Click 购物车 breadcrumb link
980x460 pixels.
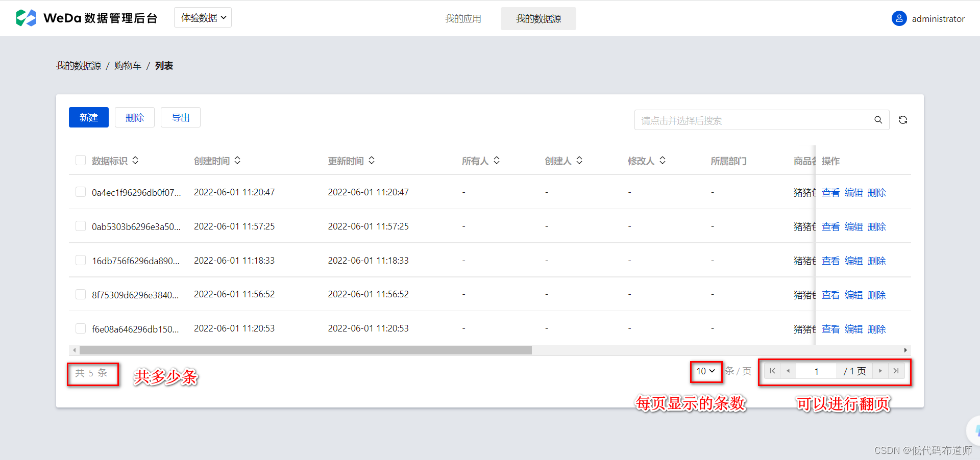[128, 66]
